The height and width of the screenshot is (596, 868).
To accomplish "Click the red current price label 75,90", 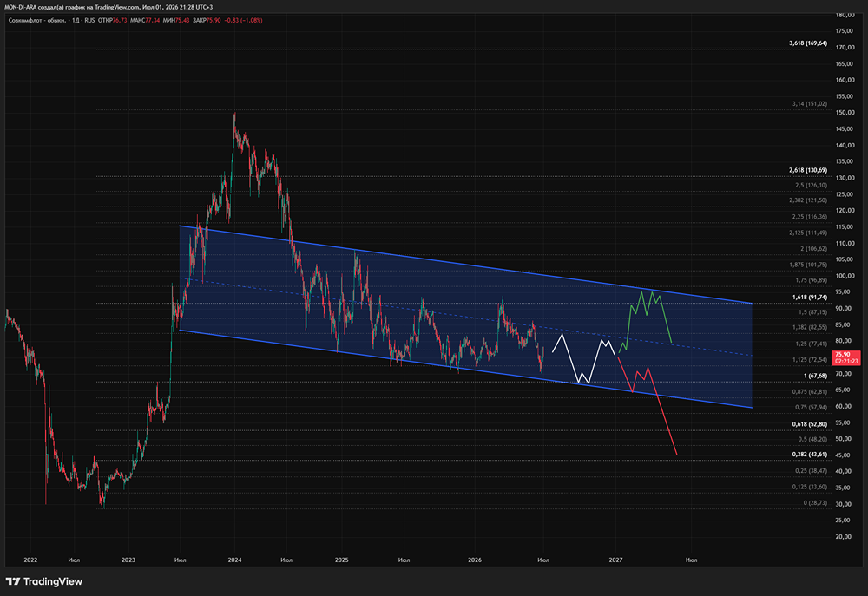I will (845, 357).
